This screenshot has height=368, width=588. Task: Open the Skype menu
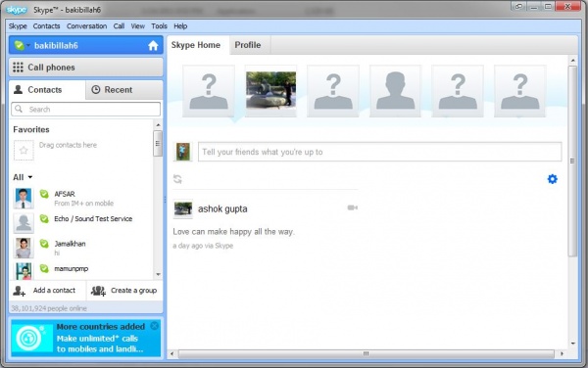(18, 26)
